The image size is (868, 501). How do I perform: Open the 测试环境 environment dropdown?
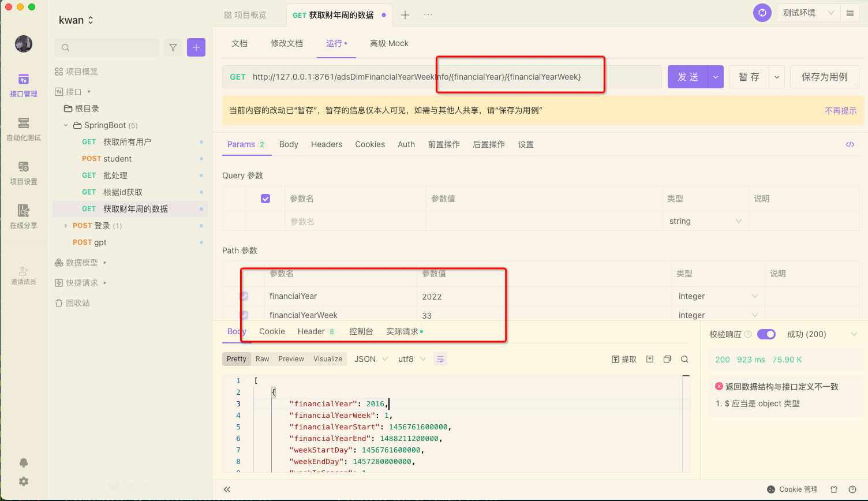click(808, 13)
